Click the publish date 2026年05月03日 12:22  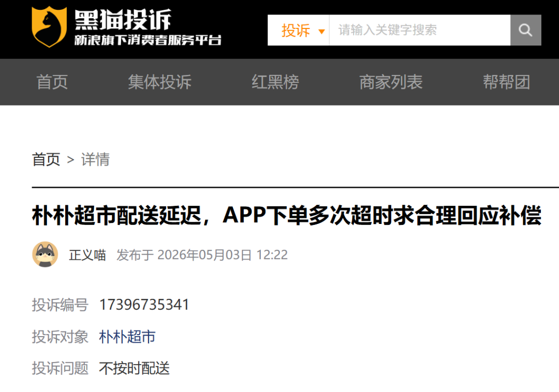coord(223,255)
